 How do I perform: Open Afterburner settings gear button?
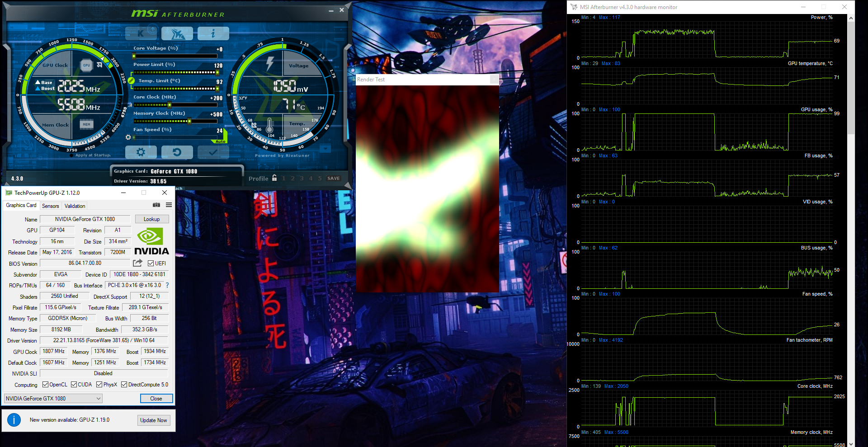point(141,152)
